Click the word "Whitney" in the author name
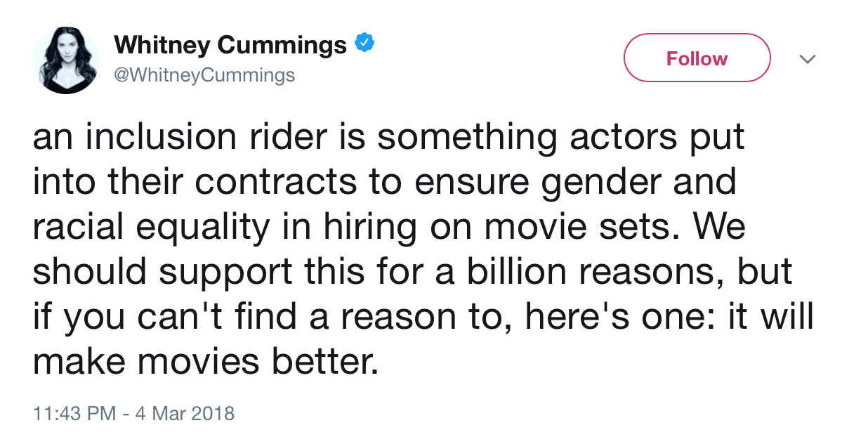The image size is (868, 444). point(162,46)
